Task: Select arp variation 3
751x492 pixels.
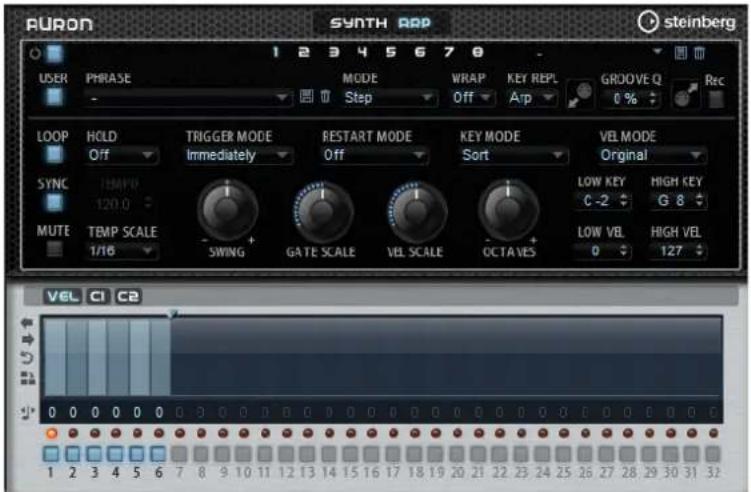Action: point(333,52)
